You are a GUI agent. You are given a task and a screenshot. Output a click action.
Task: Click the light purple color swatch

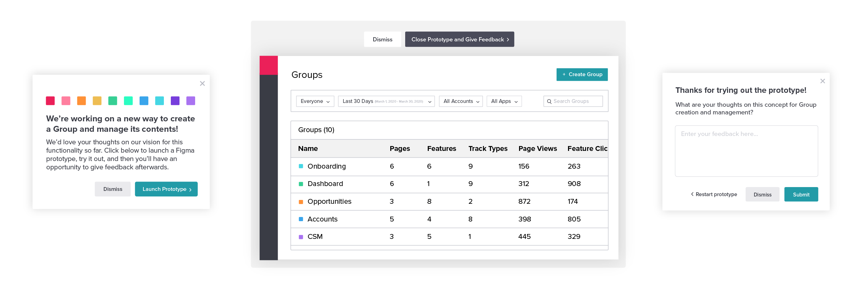(x=191, y=101)
